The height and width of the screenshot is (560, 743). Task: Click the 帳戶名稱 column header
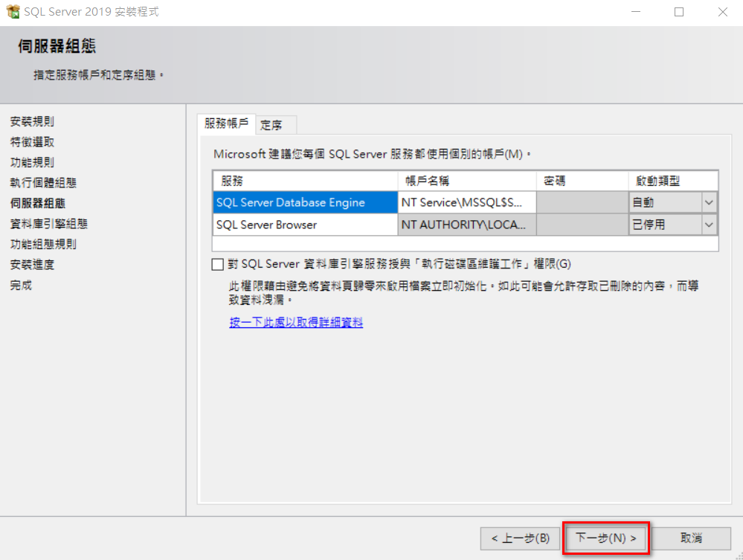point(467,181)
